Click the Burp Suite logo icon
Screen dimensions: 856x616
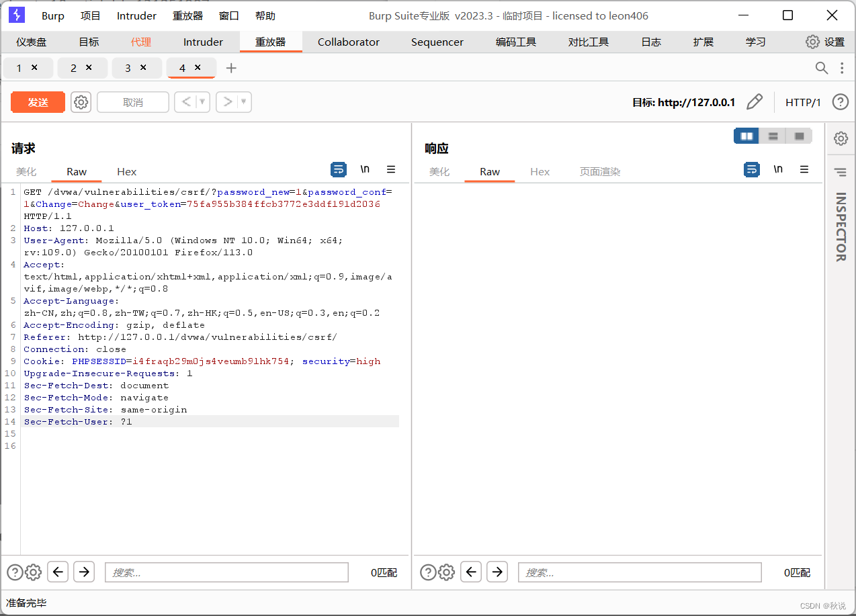coord(17,15)
